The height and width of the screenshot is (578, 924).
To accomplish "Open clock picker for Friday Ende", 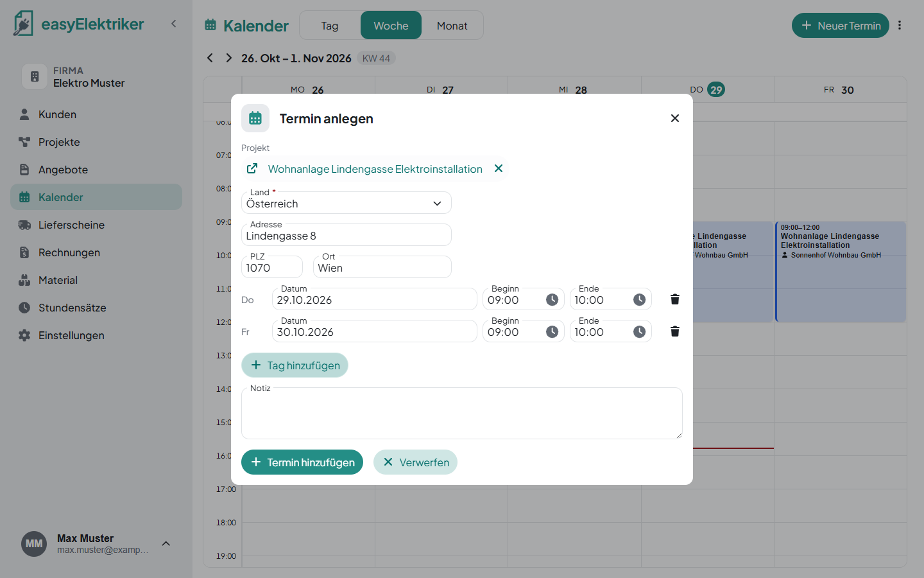I will click(x=639, y=331).
